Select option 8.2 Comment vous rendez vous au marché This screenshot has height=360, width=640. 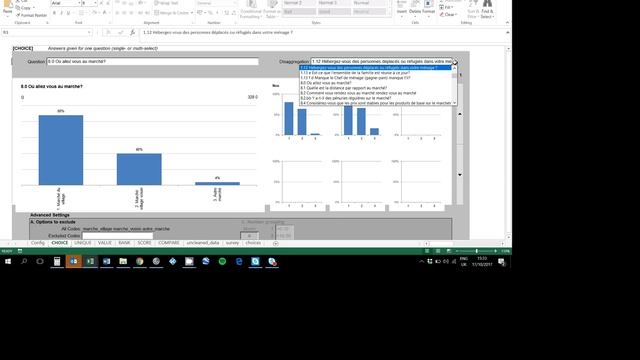click(x=375, y=93)
